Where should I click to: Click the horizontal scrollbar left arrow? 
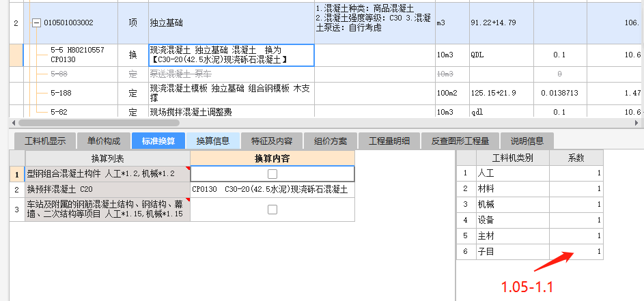[14, 122]
